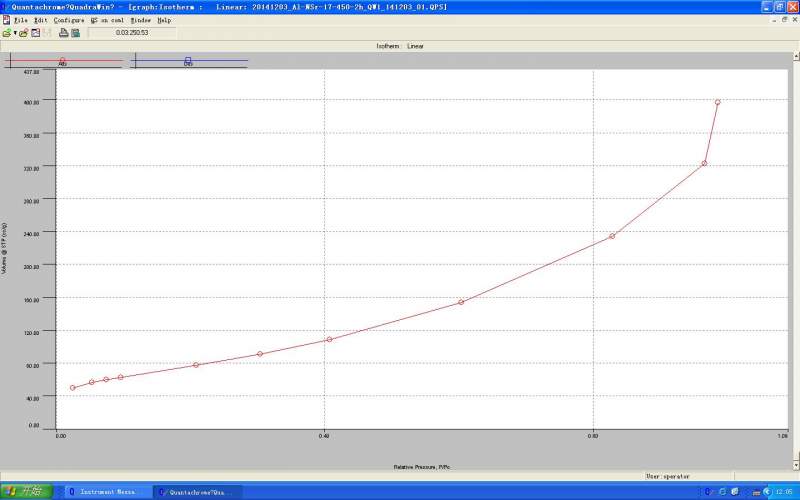
Task: Click the User: operator status bar entry
Action: [x=668, y=476]
